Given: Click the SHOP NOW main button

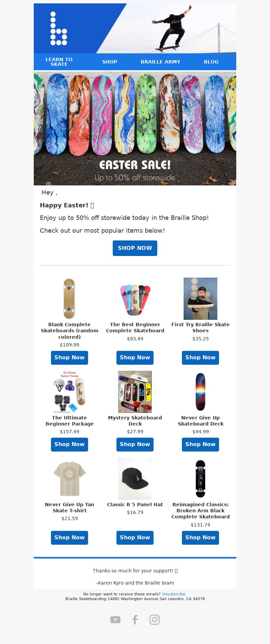Looking at the screenshot, I should click(135, 248).
